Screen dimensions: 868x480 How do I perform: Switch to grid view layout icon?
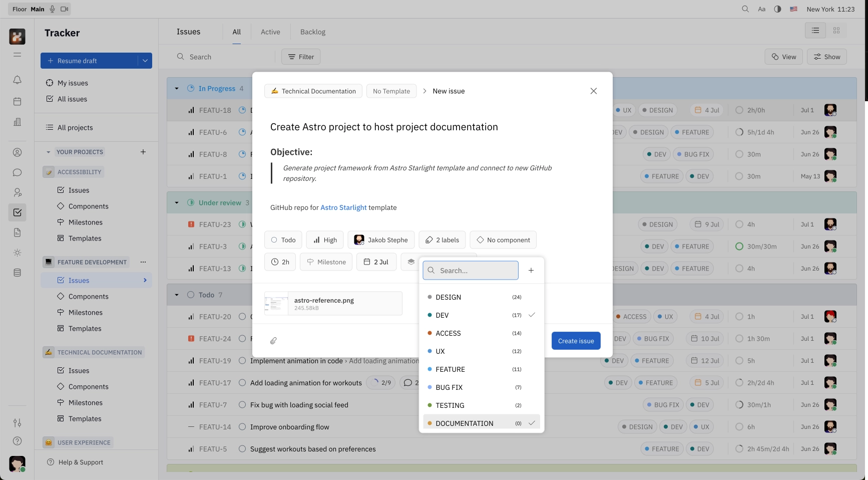pos(836,31)
